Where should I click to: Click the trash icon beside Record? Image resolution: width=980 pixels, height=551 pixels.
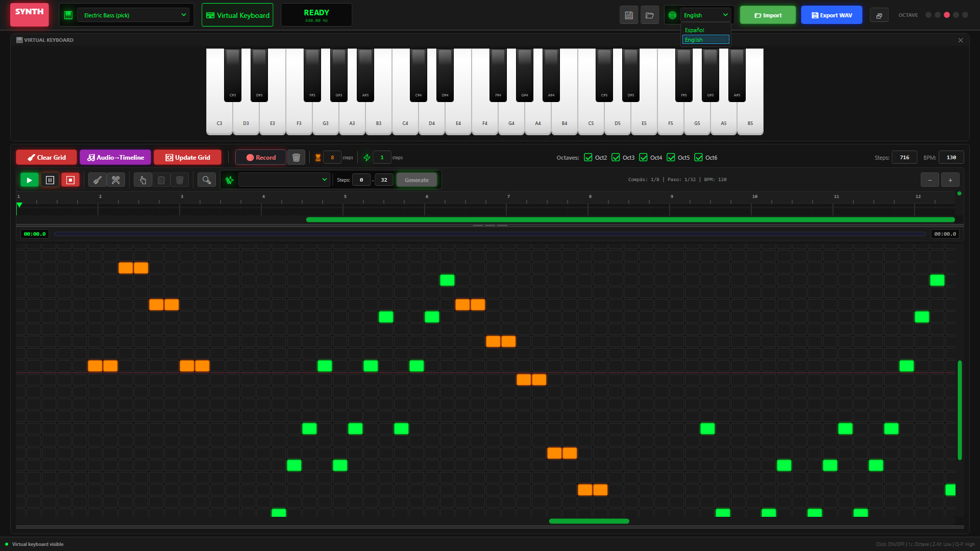[296, 157]
